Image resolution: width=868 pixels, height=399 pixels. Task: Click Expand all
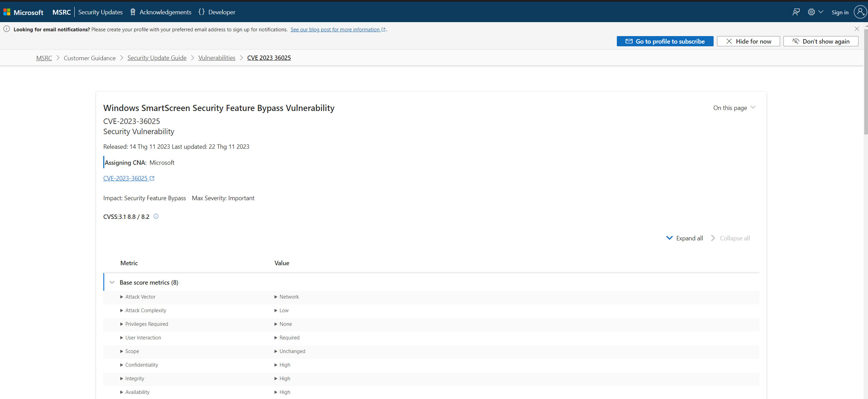684,238
